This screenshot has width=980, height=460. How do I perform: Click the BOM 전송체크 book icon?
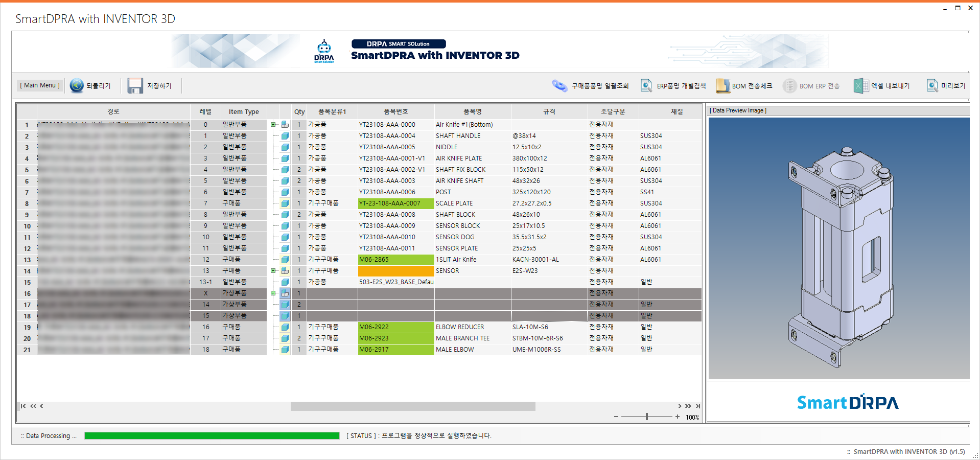pyautogui.click(x=723, y=86)
